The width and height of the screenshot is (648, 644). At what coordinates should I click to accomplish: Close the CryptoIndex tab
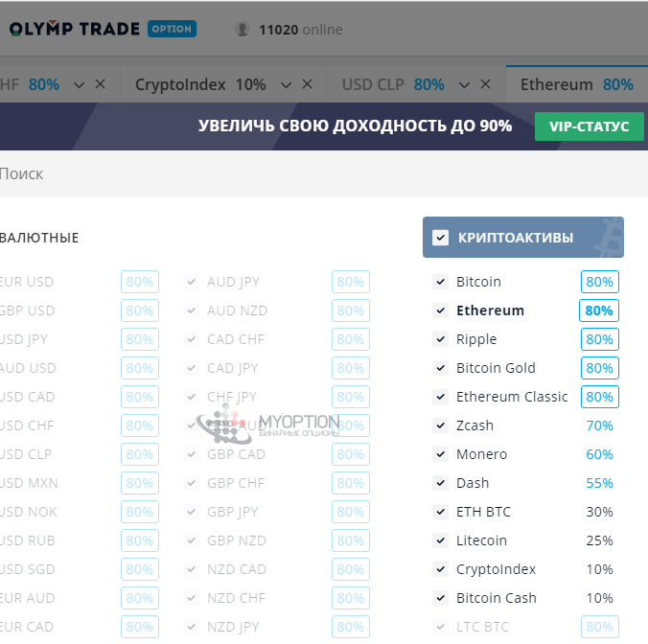(307, 84)
